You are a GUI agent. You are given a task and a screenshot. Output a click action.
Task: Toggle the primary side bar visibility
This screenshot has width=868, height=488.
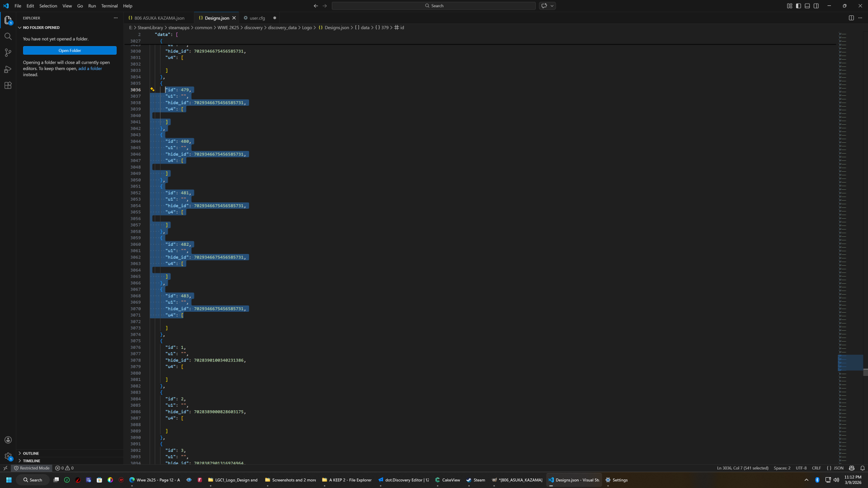point(798,6)
